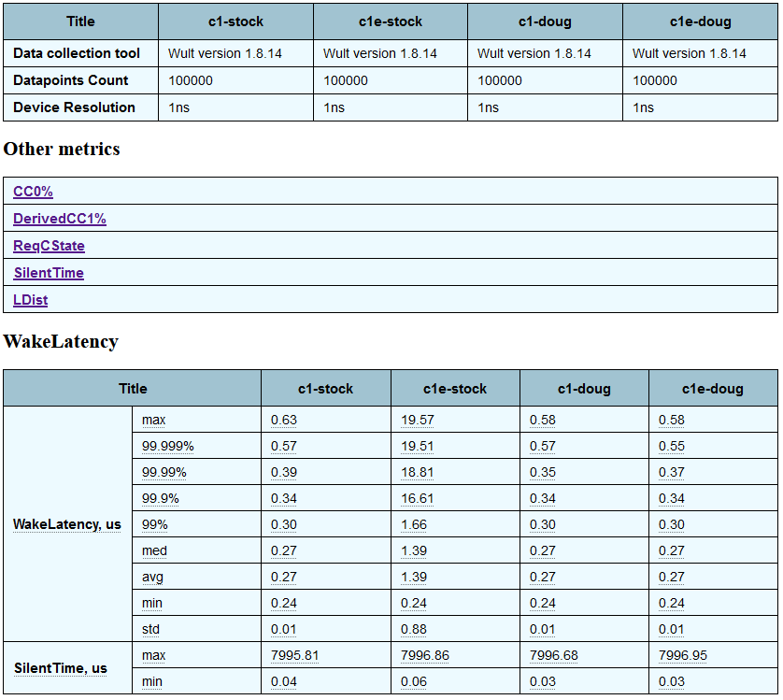Select the Datapoints Count row label
The height and width of the screenshot is (700, 783).
[x=70, y=80]
